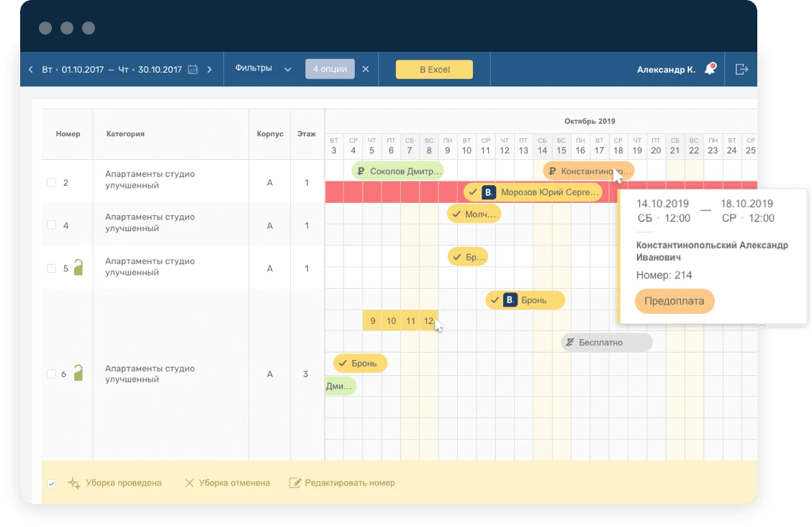The image size is (812, 527).
Task: Open the calendar date picker icon
Action: tap(193, 69)
